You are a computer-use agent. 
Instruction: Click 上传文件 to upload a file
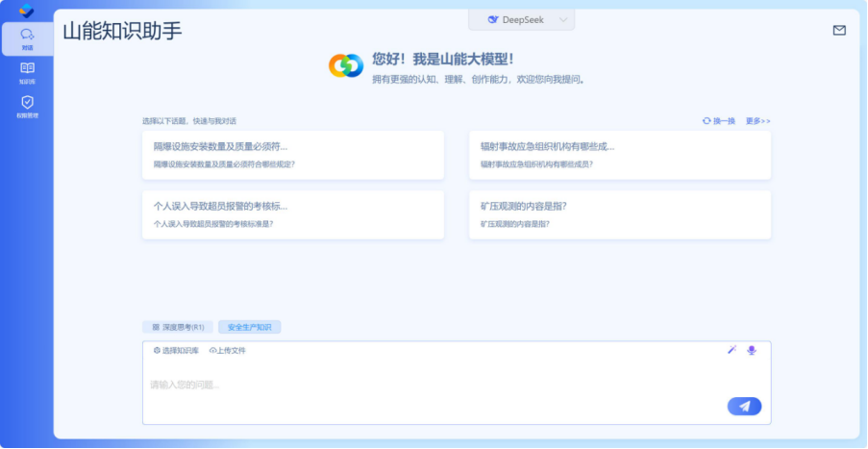pyautogui.click(x=228, y=351)
